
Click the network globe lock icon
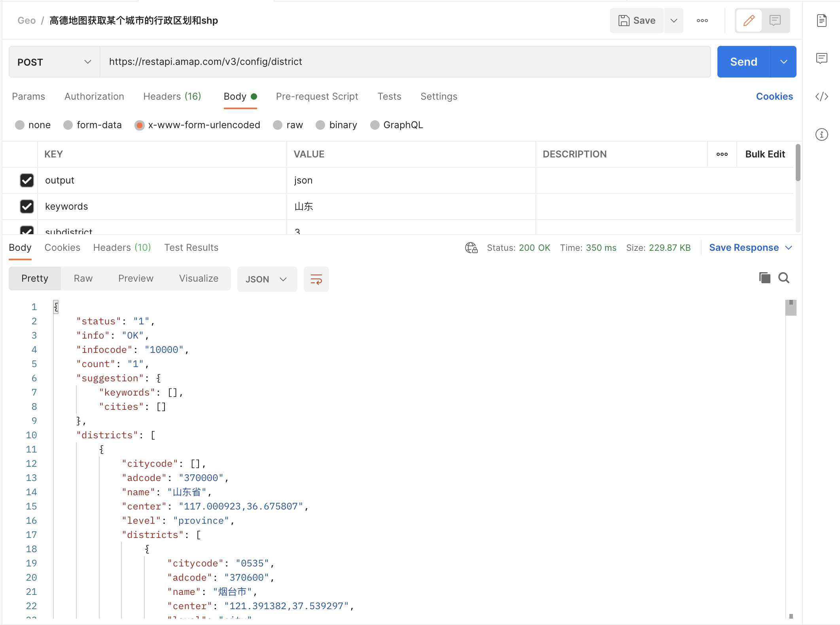471,248
